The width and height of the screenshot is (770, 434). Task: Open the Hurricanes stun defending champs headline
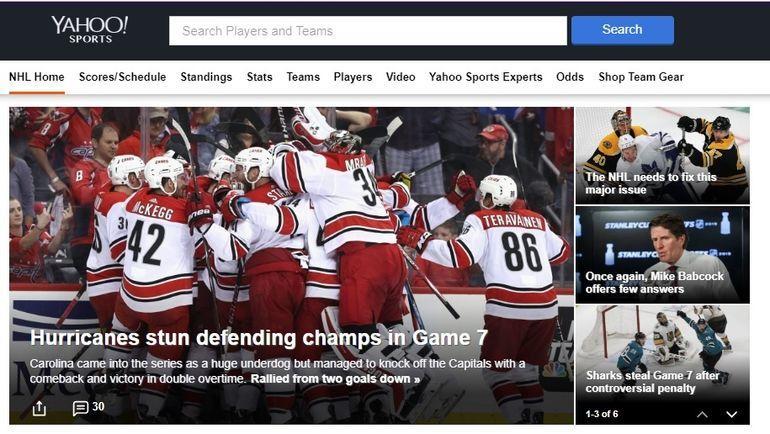[259, 338]
